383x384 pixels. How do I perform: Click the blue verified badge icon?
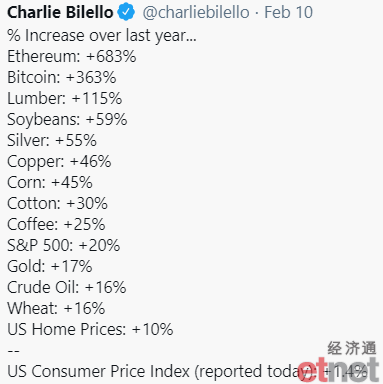[126, 12]
